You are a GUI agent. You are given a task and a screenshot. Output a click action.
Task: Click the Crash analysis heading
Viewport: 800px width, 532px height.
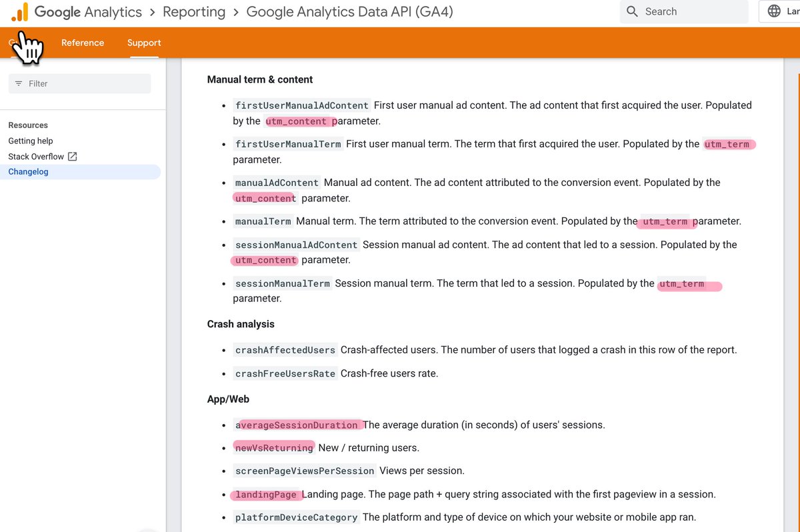(241, 324)
